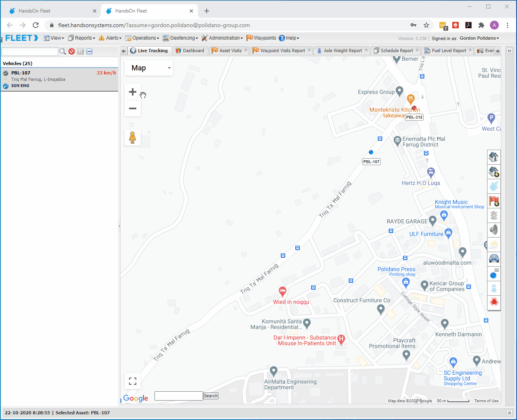Close the Fuel Level Report tab

point(470,50)
